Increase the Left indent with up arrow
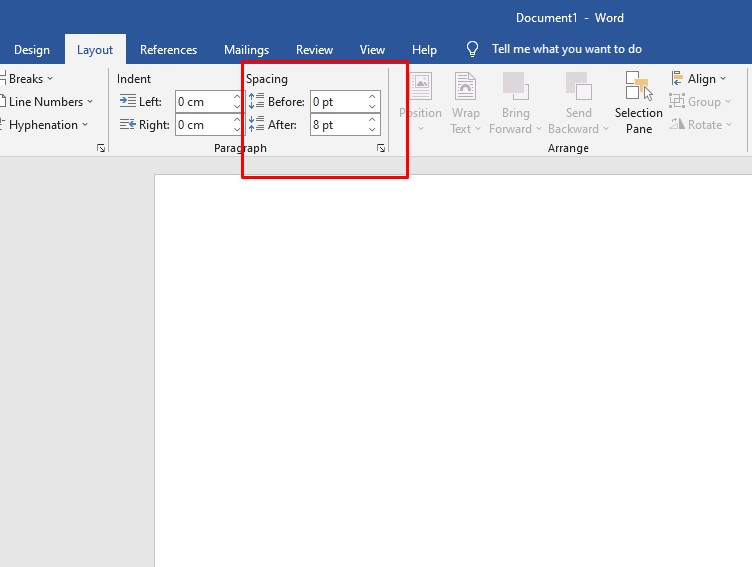 click(237, 97)
